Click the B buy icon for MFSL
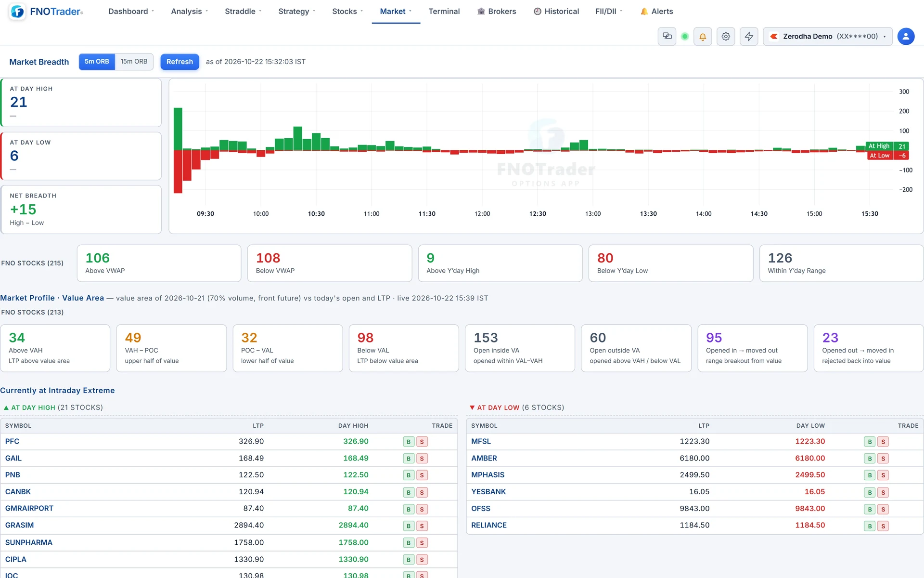Screen dimensions: 924x578 pos(870,442)
